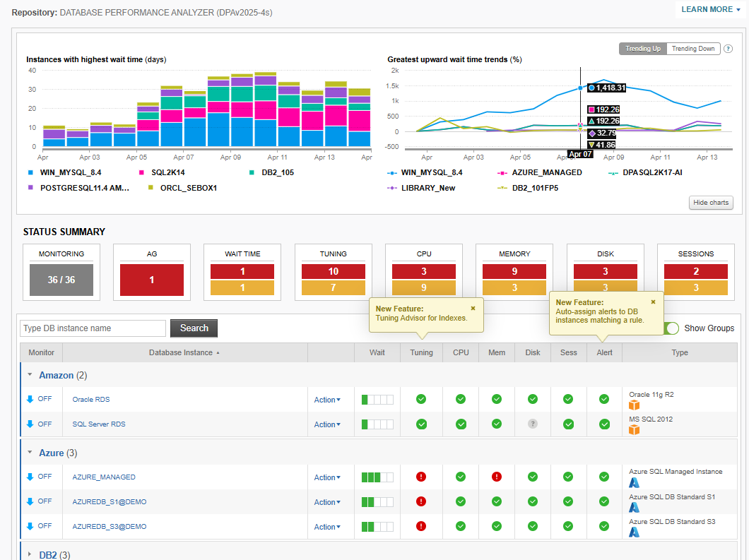Open the Oracle RDS instance link
The width and height of the screenshot is (749, 560).
(x=90, y=400)
